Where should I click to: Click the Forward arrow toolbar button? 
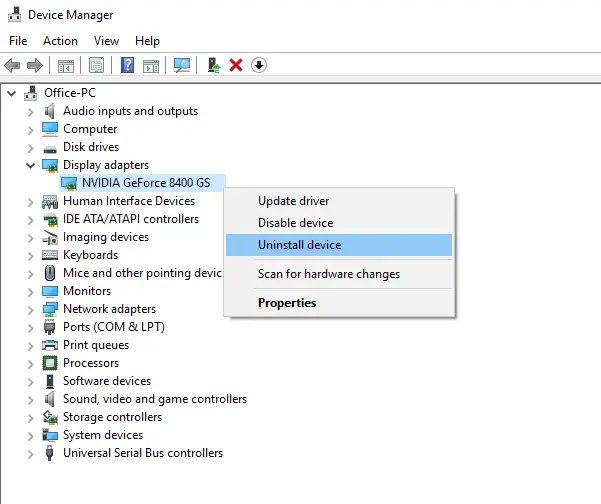pos(34,65)
